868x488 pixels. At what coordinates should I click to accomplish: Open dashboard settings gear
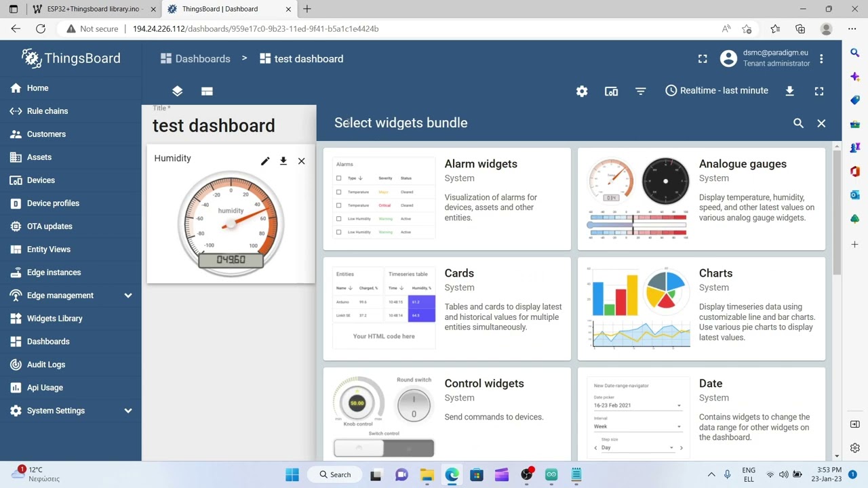point(582,91)
